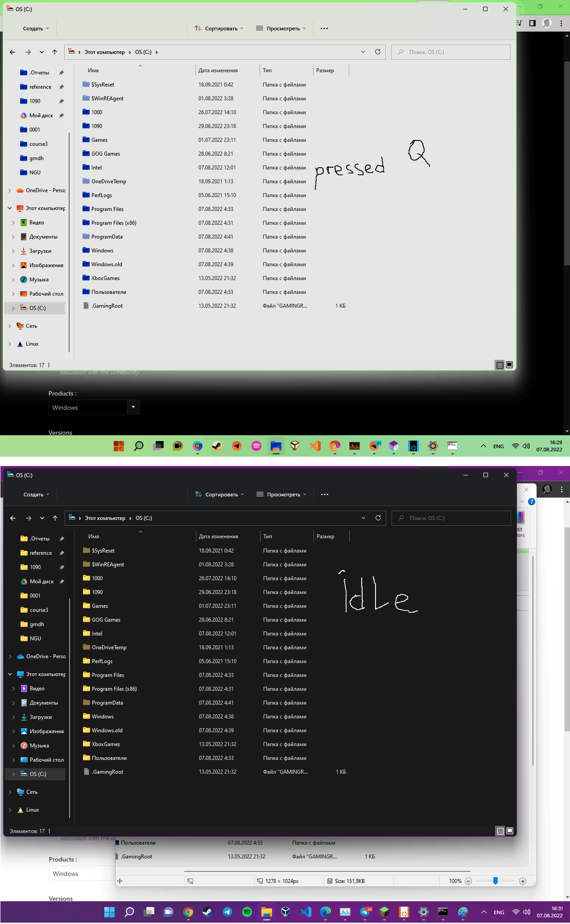Click Этот компьютер breadcrumb in the light-themed Explorer
The width and height of the screenshot is (570, 924).
(104, 52)
